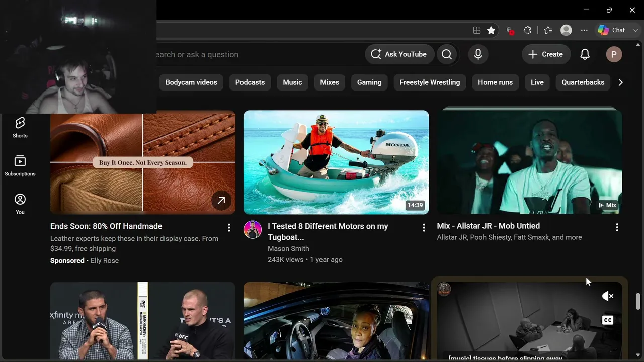Filter the feed by Live
The width and height of the screenshot is (644, 362).
537,82
